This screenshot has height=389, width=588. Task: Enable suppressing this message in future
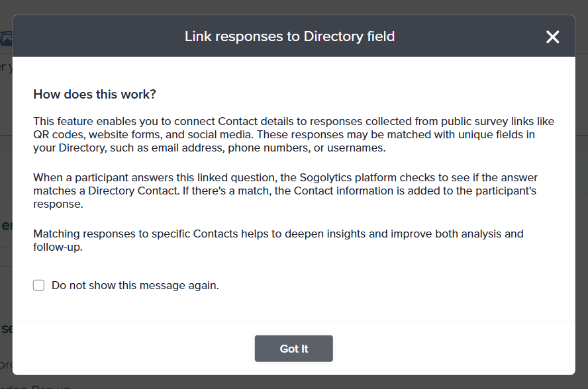[39, 286]
